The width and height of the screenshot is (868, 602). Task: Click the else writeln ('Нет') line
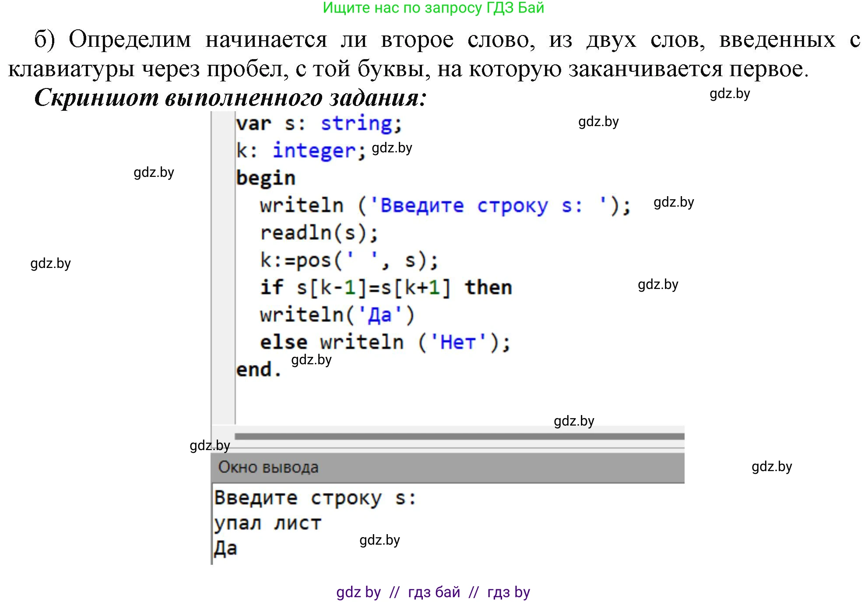pos(385,342)
